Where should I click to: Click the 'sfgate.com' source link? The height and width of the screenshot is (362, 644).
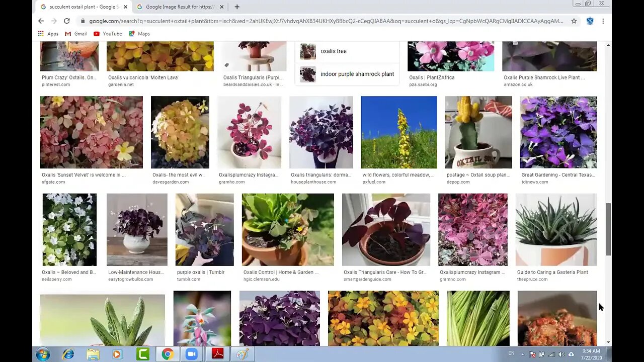pos(53,182)
